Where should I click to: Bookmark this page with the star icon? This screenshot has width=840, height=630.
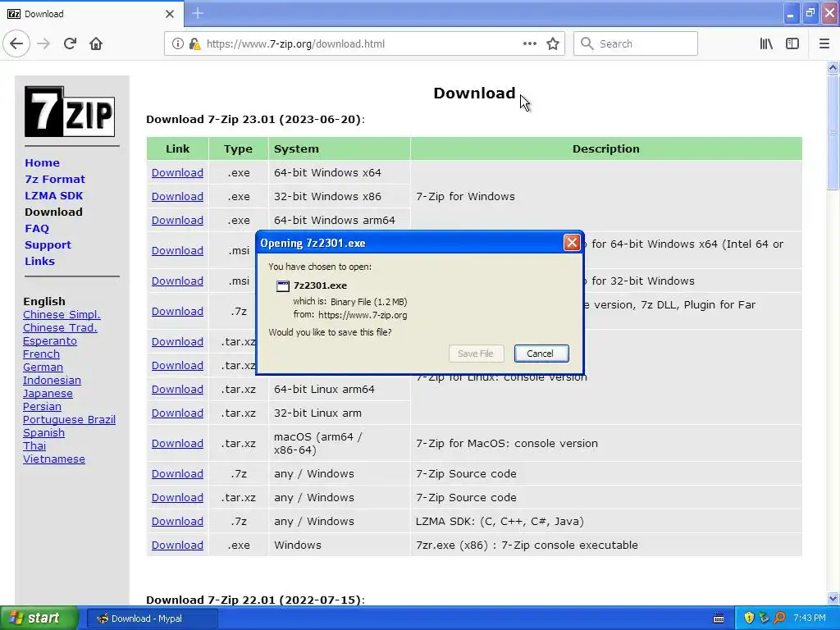553,43
